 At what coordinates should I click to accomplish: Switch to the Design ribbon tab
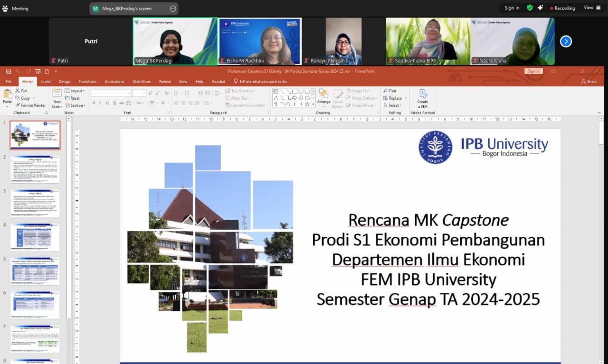65,82
